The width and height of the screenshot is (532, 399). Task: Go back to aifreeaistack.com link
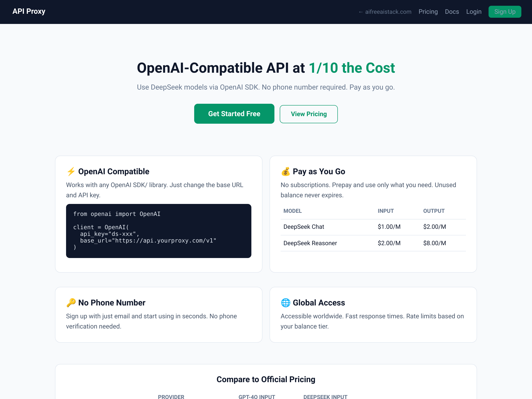pyautogui.click(x=385, y=12)
